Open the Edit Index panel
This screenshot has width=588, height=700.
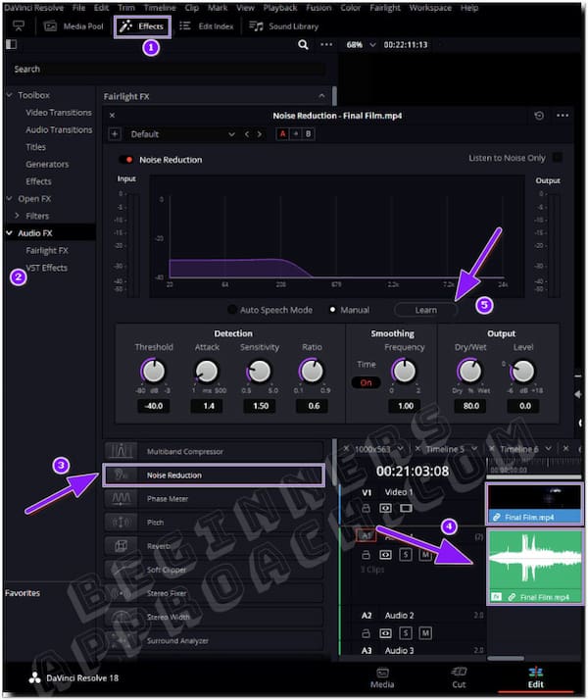pyautogui.click(x=207, y=26)
